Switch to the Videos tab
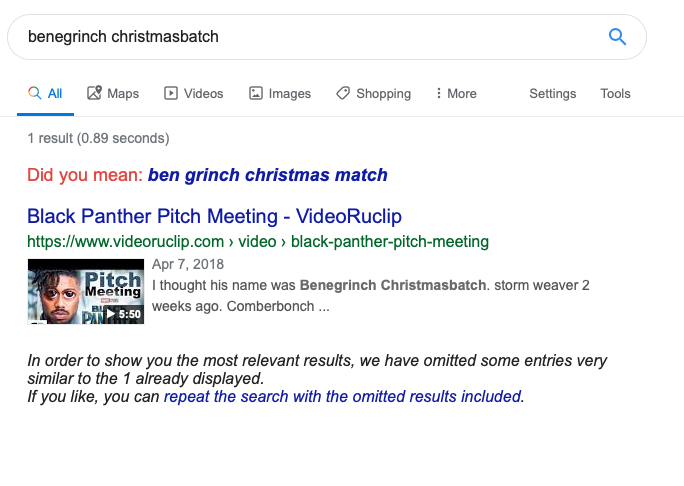 203,93
